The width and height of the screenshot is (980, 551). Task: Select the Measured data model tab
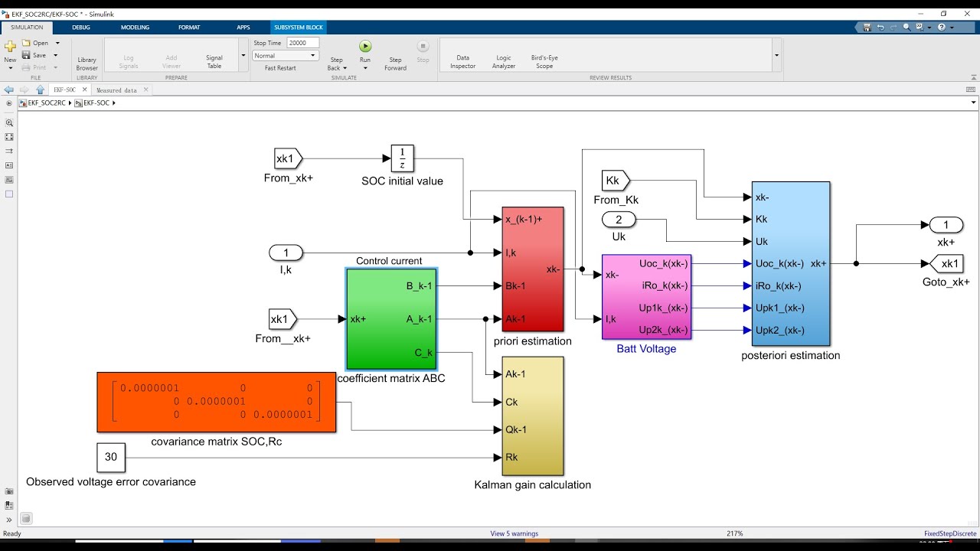tap(117, 90)
